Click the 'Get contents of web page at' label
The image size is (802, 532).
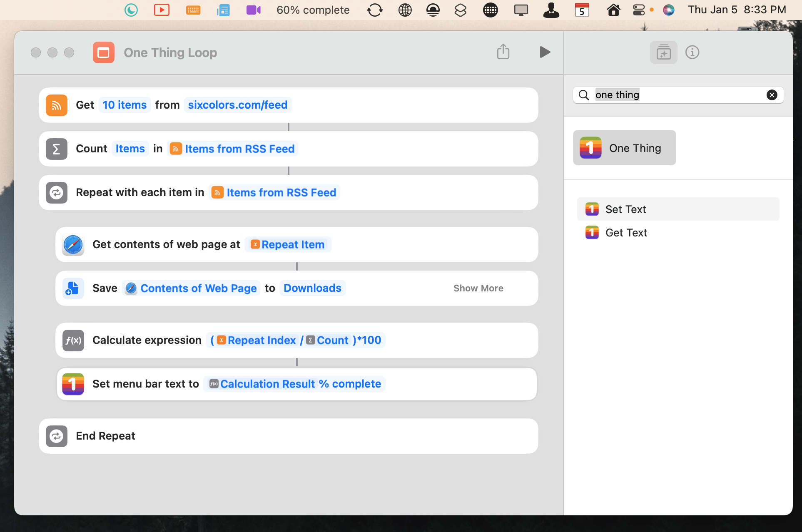pyautogui.click(x=166, y=244)
